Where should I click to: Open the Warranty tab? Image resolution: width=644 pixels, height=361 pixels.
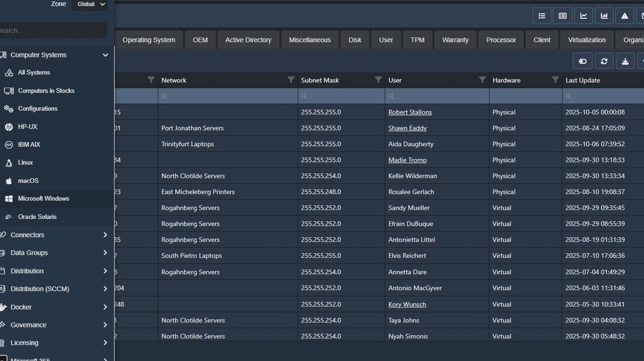[455, 40]
